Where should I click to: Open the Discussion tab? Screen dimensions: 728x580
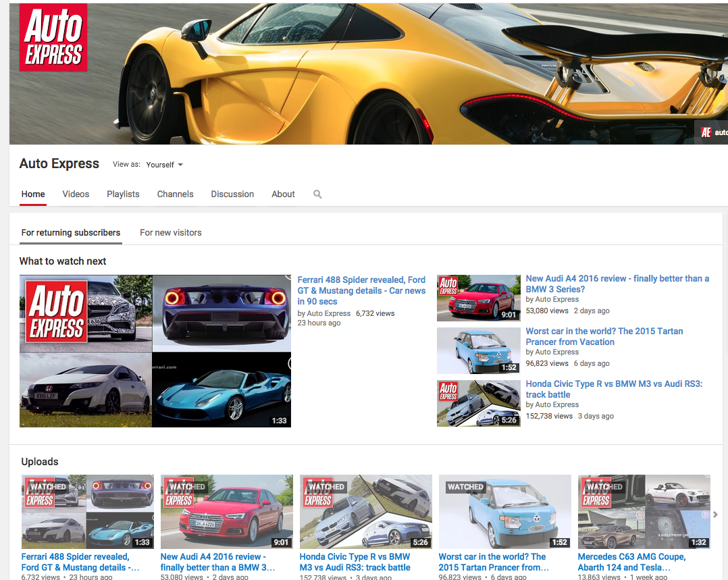232,194
